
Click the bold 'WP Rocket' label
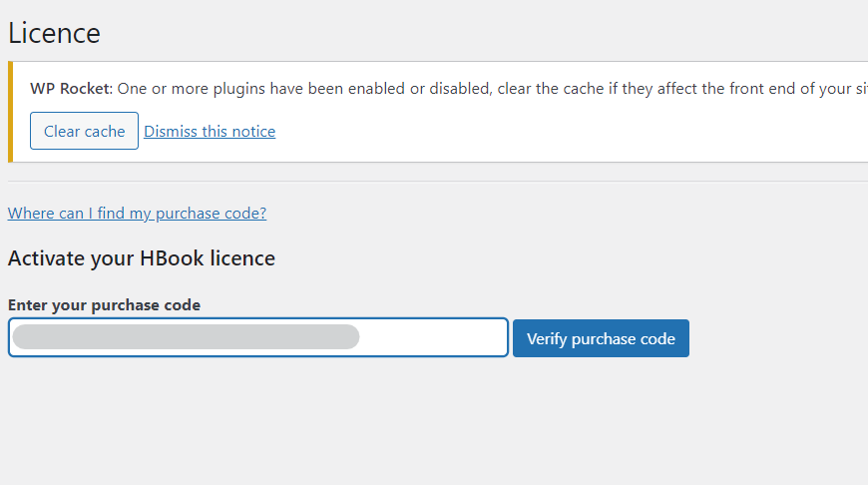71,88
